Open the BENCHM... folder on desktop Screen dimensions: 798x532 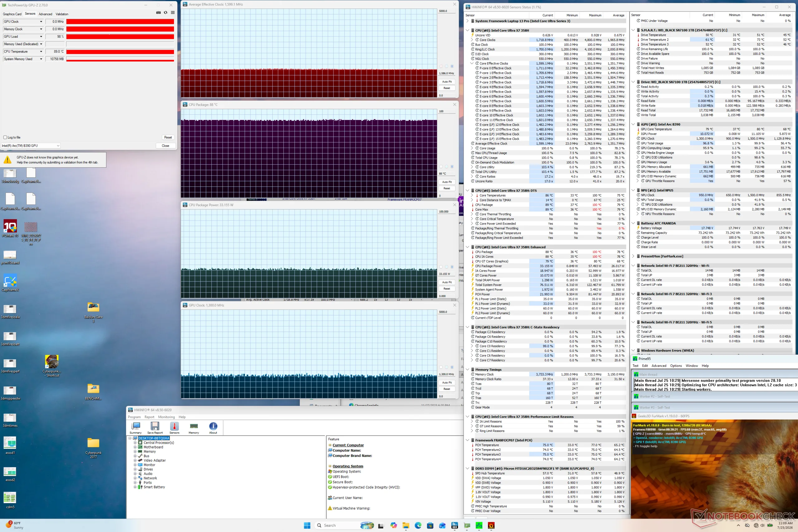click(93, 391)
